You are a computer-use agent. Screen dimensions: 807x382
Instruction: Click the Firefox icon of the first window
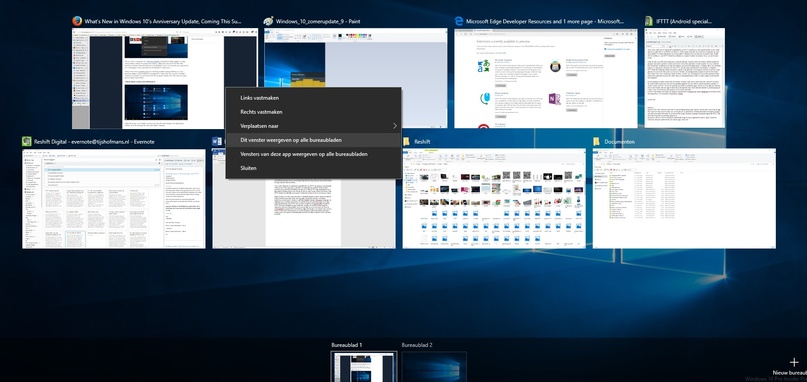tap(77, 21)
